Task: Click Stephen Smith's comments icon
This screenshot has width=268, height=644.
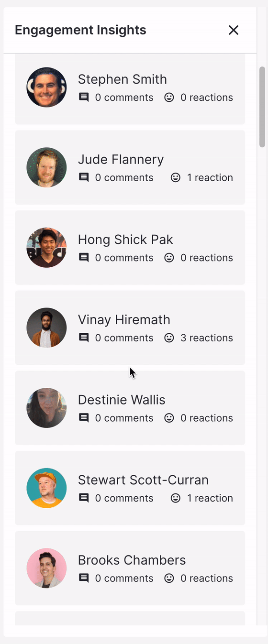Action: 84,98
